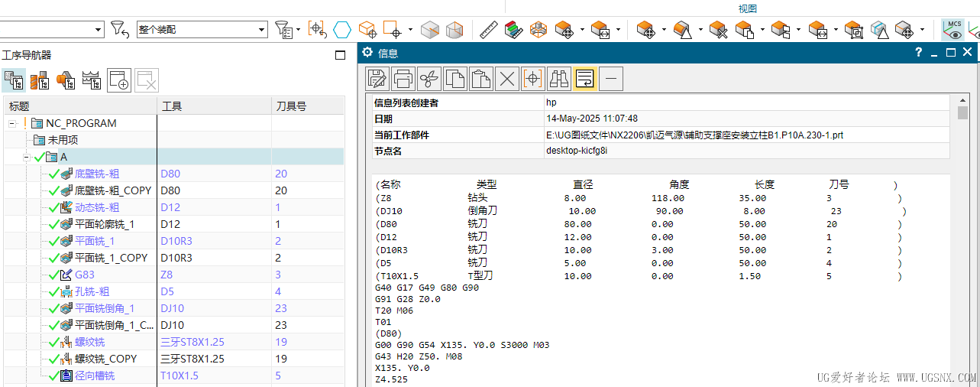Click the crosshair reset selection icon
Screen dimensions: 980x387
point(317,30)
